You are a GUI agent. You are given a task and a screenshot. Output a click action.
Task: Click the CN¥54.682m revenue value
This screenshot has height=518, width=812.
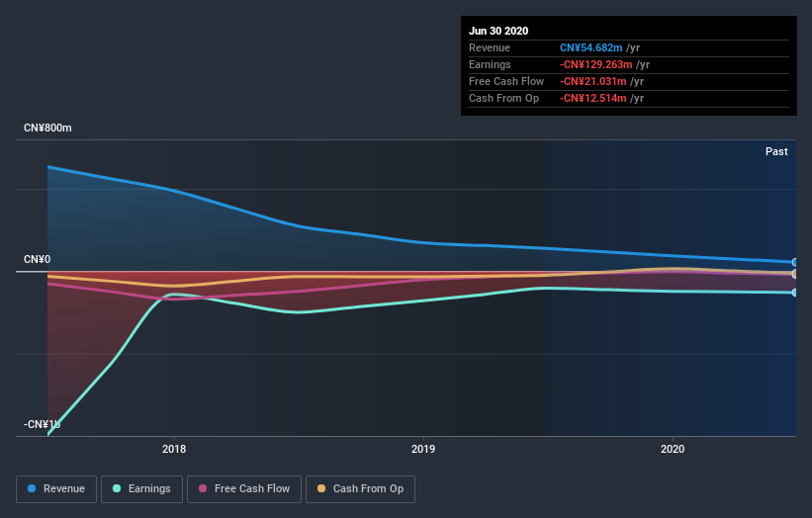590,47
